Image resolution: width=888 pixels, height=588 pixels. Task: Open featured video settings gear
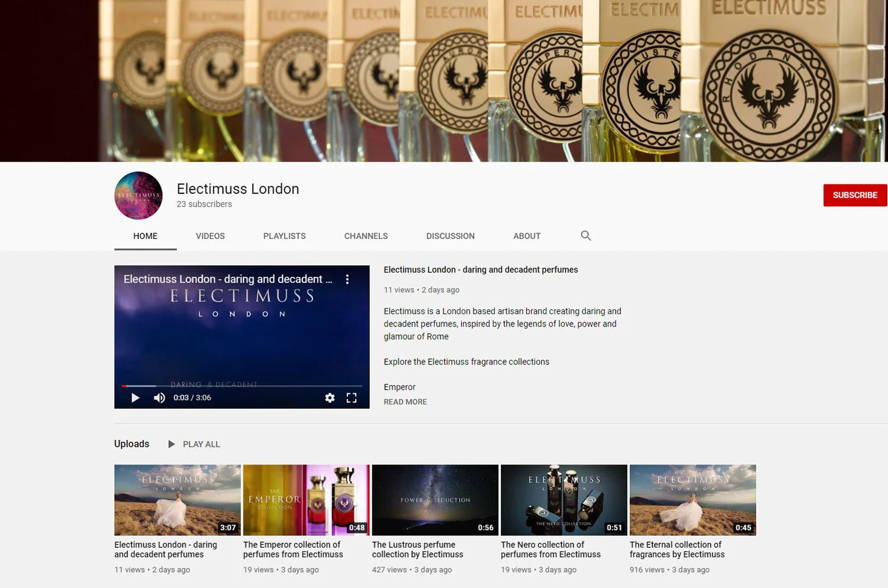click(330, 398)
